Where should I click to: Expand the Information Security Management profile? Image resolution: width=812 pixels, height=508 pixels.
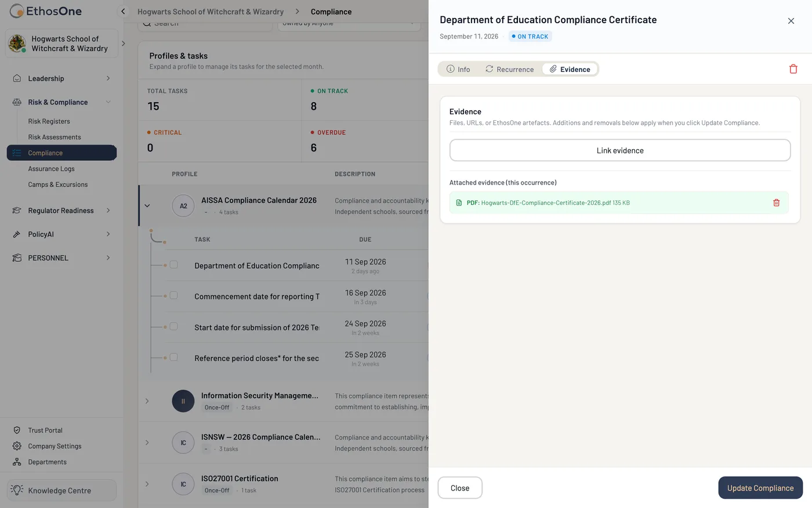tap(147, 401)
